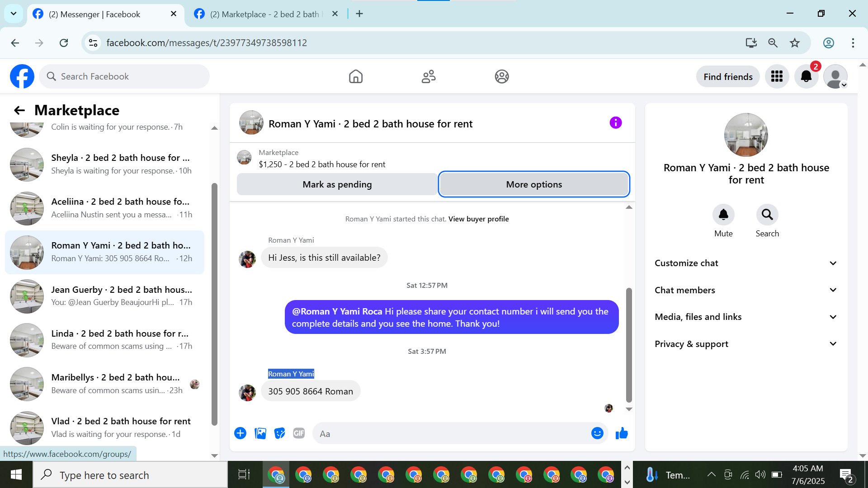The image size is (868, 488).
Task: Open the Windows notification center
Action: tap(846, 474)
